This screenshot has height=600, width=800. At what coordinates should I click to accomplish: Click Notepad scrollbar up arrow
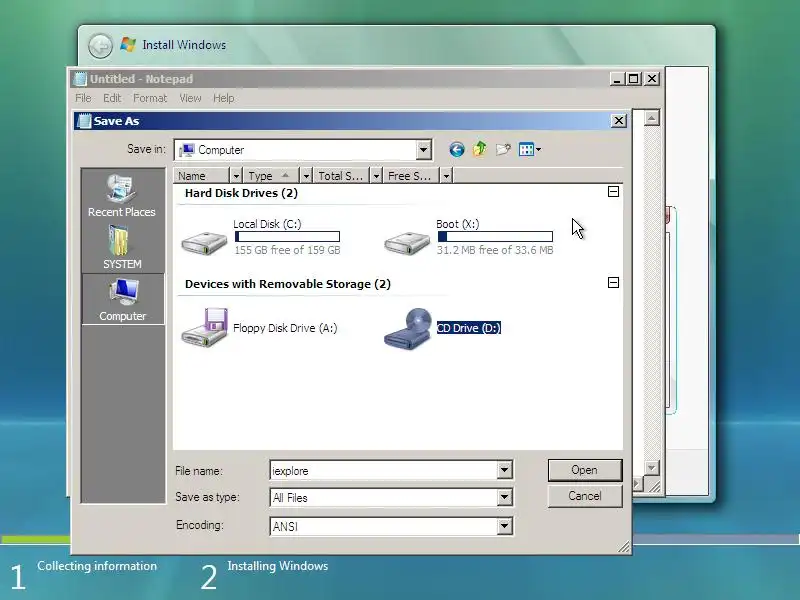point(652,118)
